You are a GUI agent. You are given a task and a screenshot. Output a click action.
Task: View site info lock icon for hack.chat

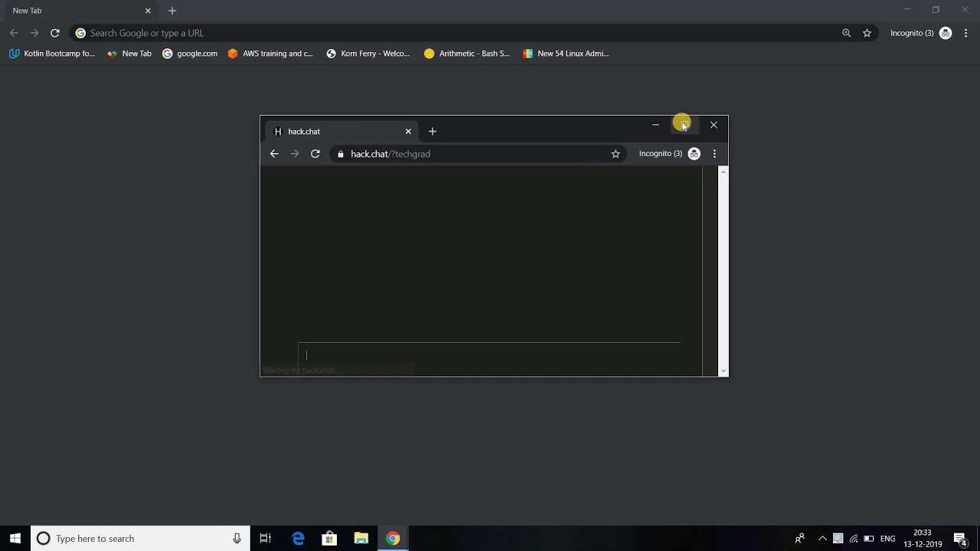click(x=341, y=154)
